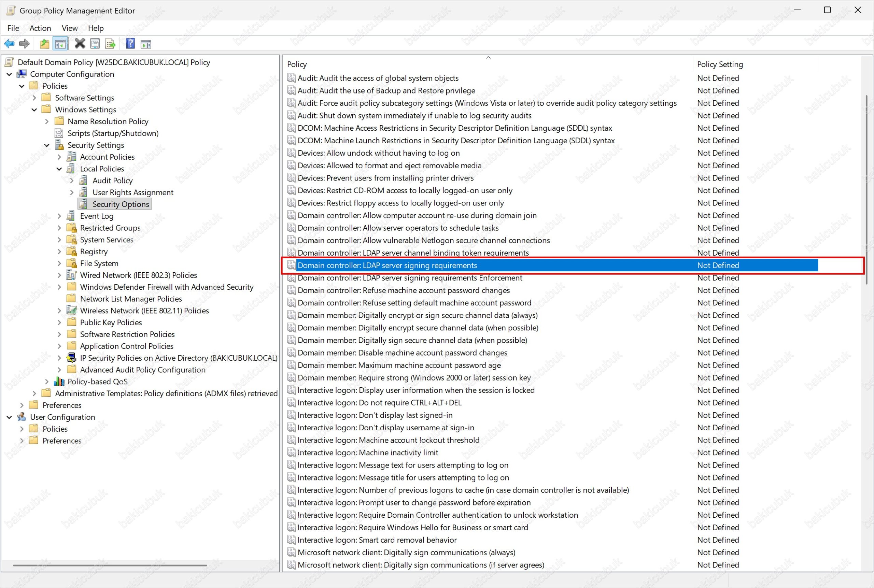The width and height of the screenshot is (874, 588).
Task: Toggle the Show/Hide Action Pane toolbar icon
Action: (x=146, y=44)
